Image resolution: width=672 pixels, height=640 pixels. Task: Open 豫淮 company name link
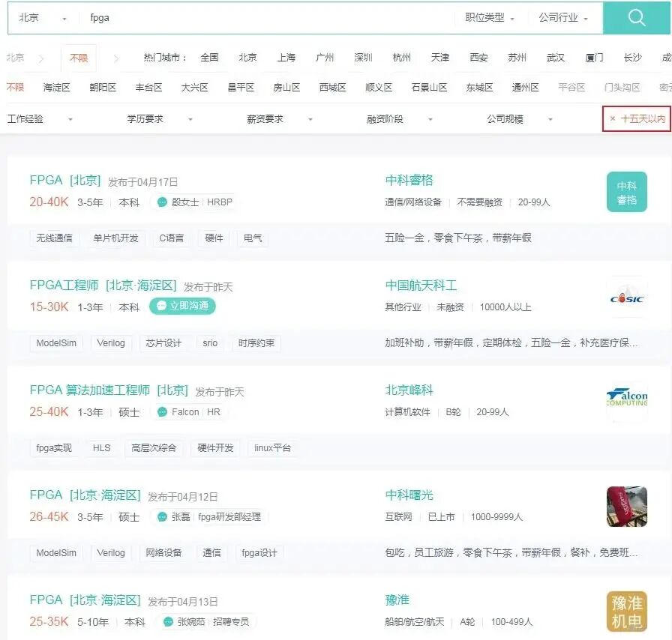point(397,600)
